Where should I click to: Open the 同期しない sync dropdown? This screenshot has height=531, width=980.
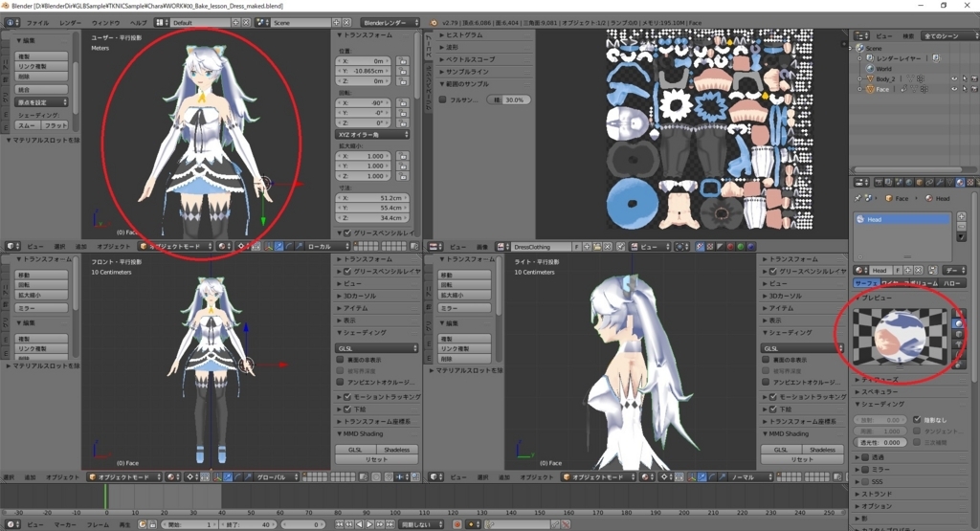pyautogui.click(x=422, y=524)
